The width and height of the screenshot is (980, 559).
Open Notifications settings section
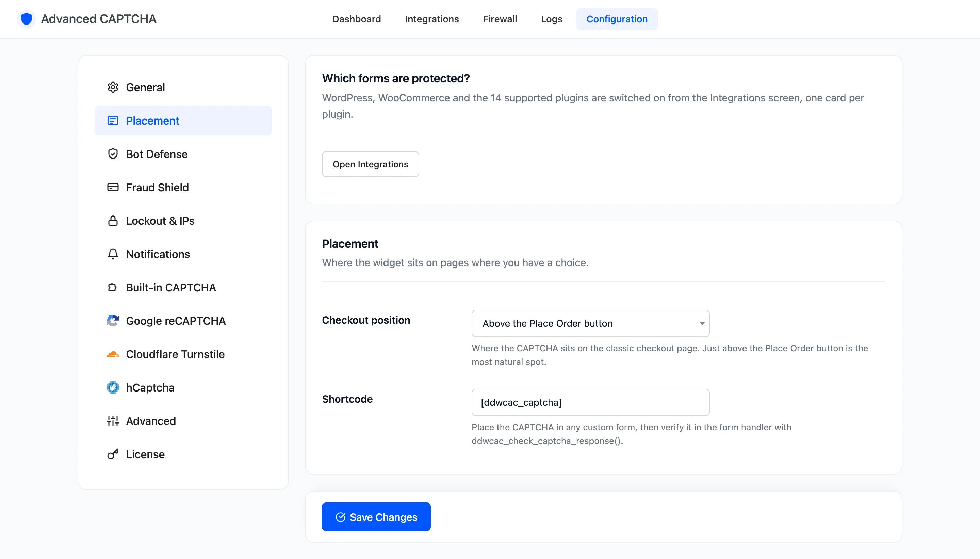click(183, 254)
